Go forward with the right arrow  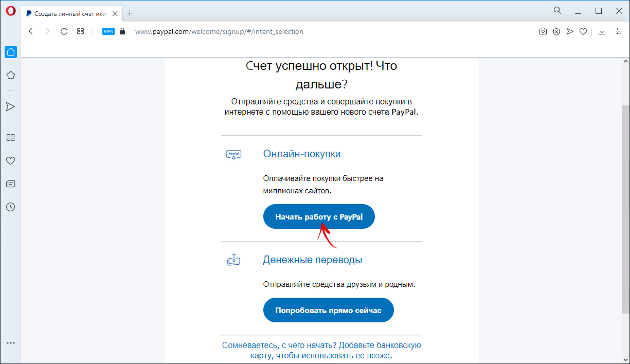(x=47, y=31)
